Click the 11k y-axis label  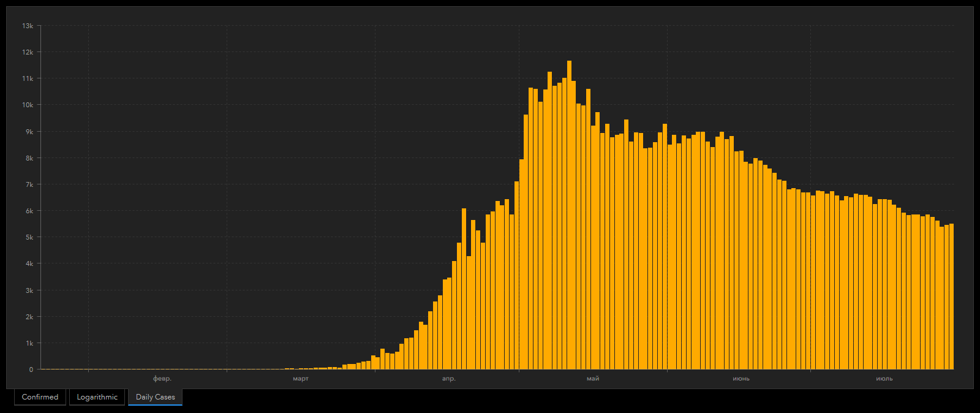click(x=28, y=78)
